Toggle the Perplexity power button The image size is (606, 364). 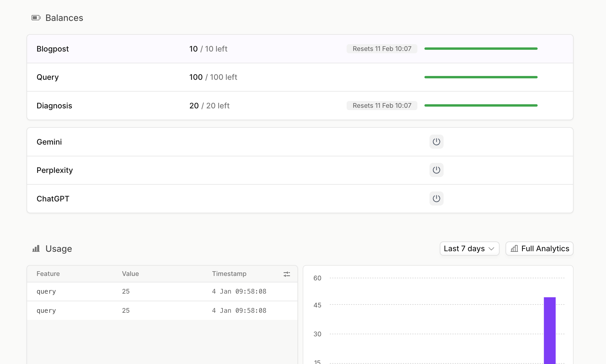click(x=436, y=170)
